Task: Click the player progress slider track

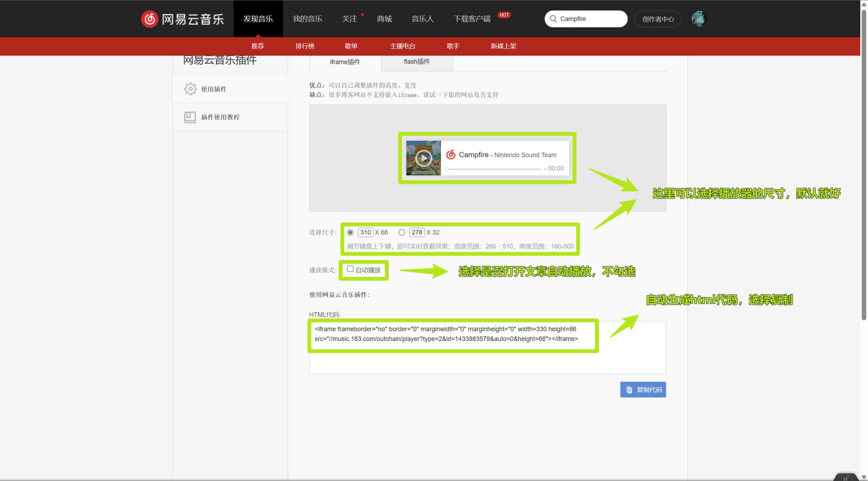Action: (494, 169)
